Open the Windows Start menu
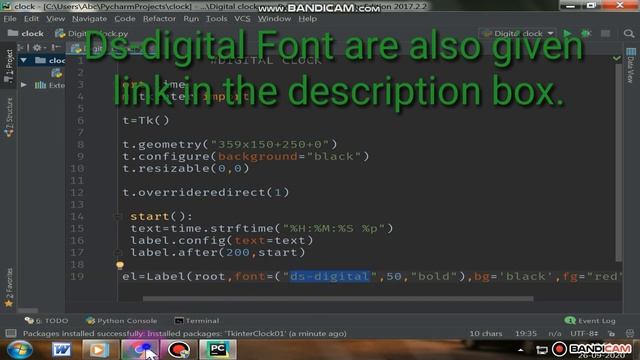The width and height of the screenshot is (640, 360). point(19,350)
